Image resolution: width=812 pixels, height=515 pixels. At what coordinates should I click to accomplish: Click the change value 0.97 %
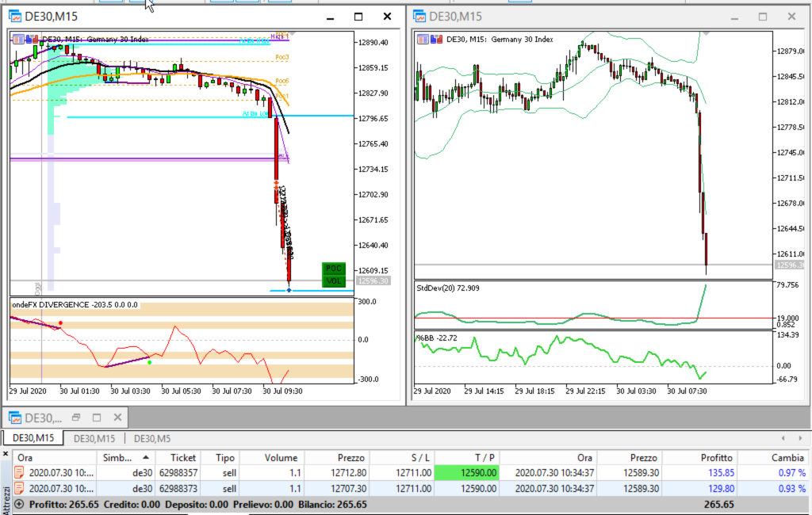792,472
